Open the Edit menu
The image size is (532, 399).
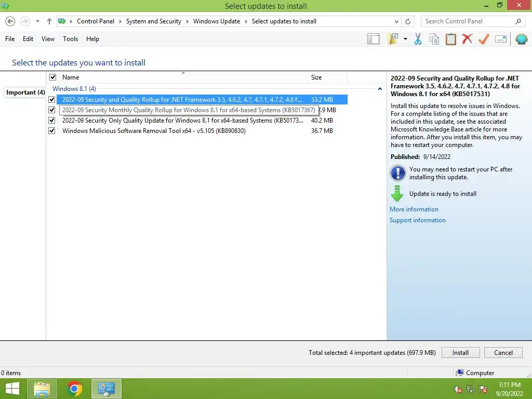click(x=28, y=39)
